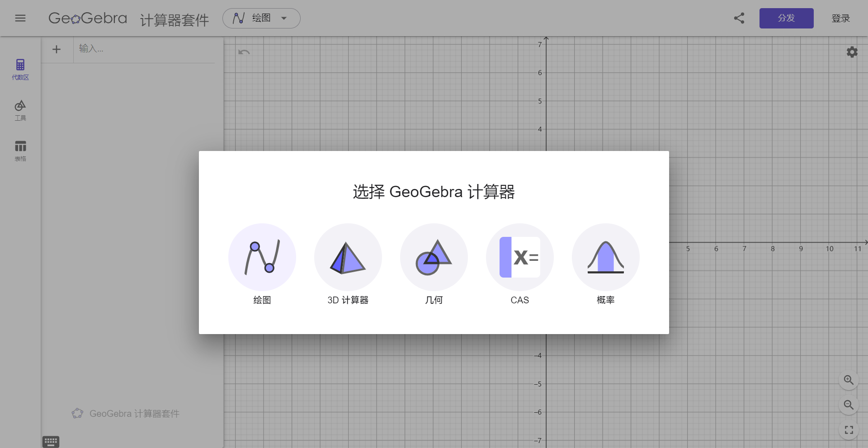Toggle fullscreen view button
Screen dimensions: 868x448
(849, 430)
